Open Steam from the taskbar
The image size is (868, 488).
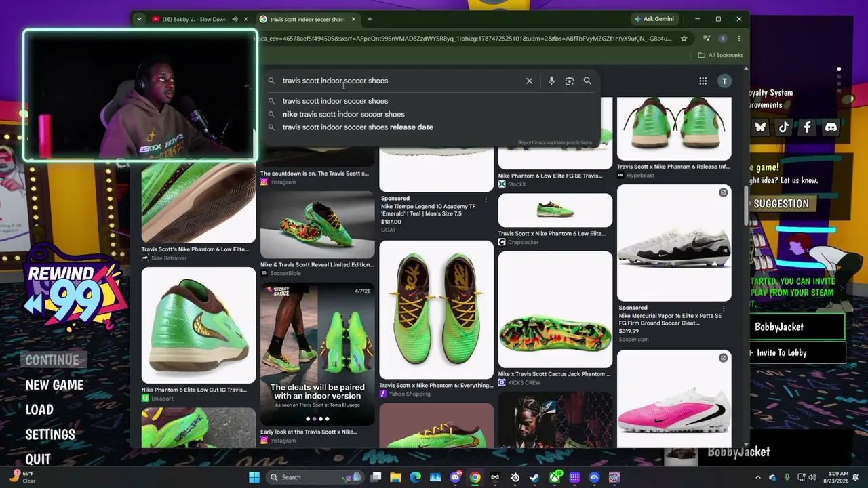[534, 477]
